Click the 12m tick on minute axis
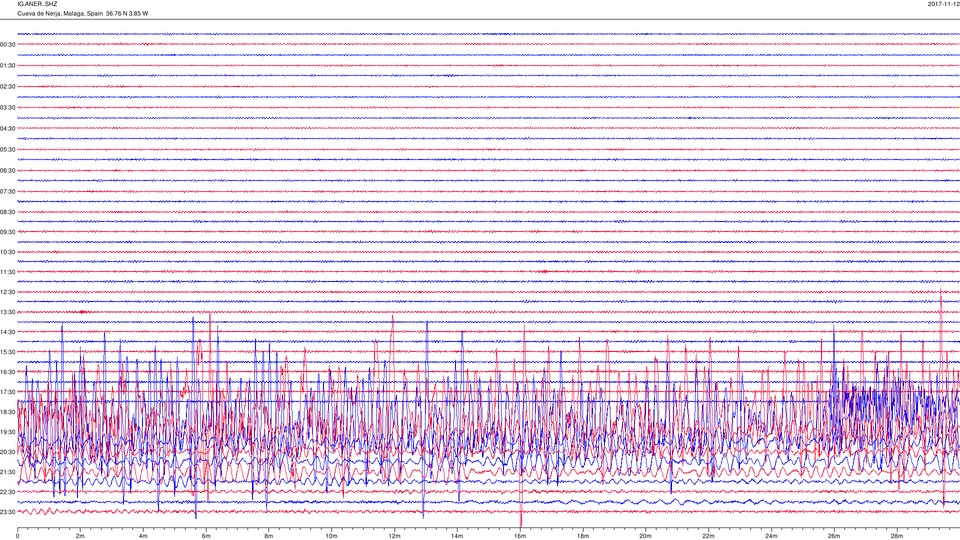This screenshot has height=540, width=960. 394,536
